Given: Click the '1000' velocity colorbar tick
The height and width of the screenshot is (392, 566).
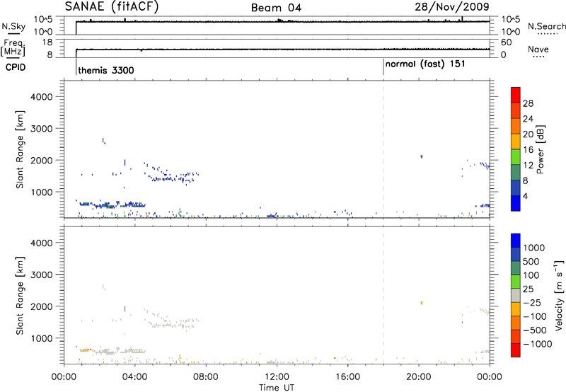Looking at the screenshot, I should pyautogui.click(x=533, y=248).
